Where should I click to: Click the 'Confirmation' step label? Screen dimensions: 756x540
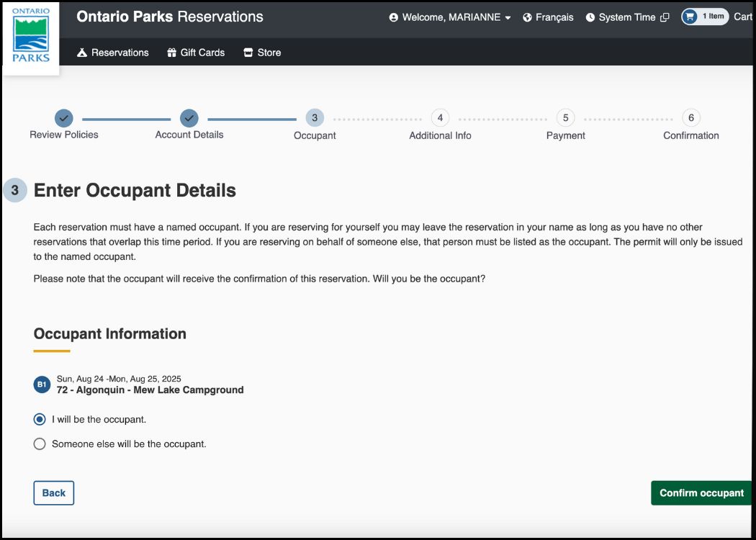coord(691,135)
